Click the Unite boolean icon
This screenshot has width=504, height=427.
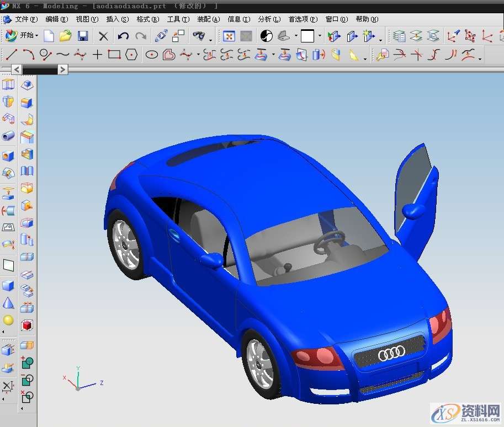point(26,362)
